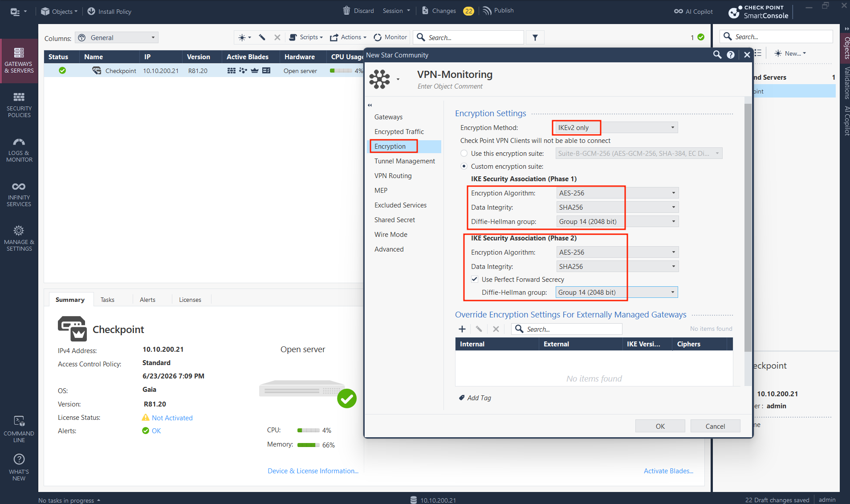
Task: Open the Columns General dropdown
Action: pos(117,38)
